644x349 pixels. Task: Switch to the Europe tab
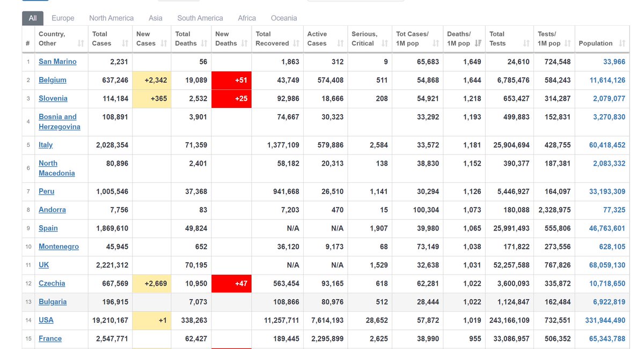(63, 18)
